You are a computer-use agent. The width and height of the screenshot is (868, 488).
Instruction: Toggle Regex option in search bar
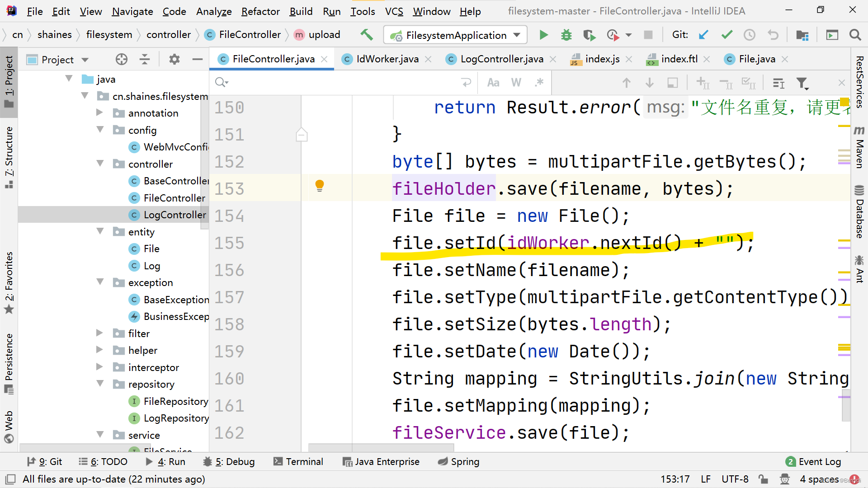539,83
